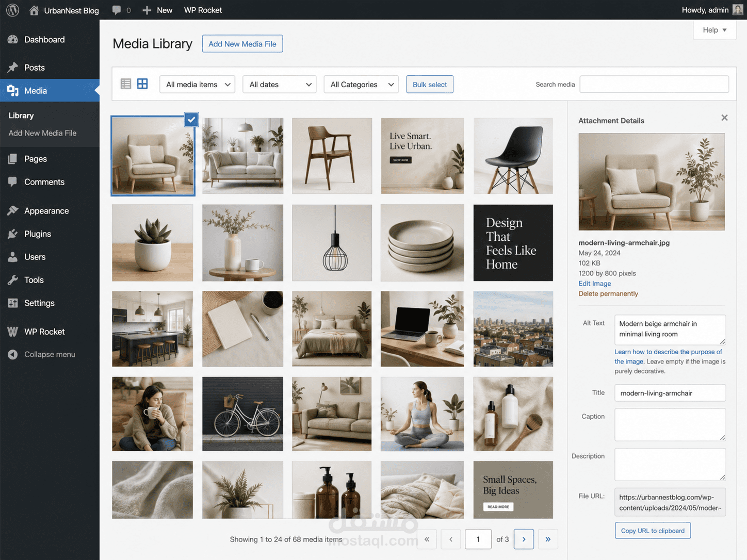Open the All dates dropdown

280,85
